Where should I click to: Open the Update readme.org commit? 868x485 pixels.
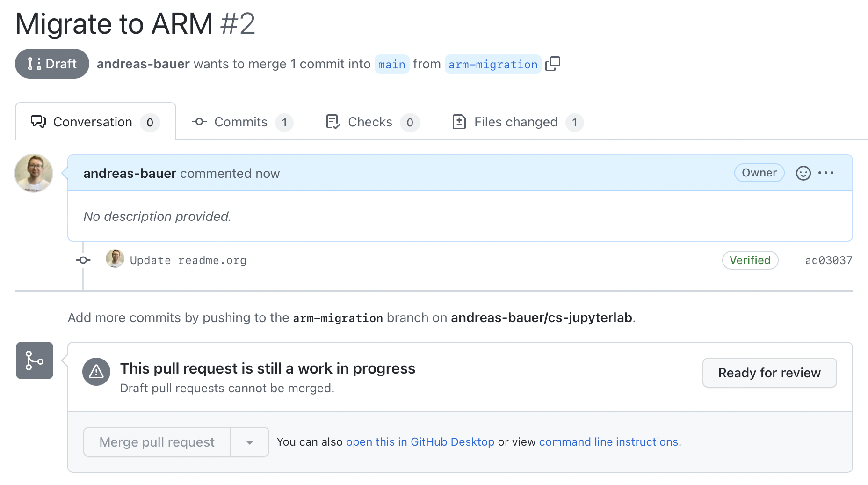pyautogui.click(x=188, y=260)
